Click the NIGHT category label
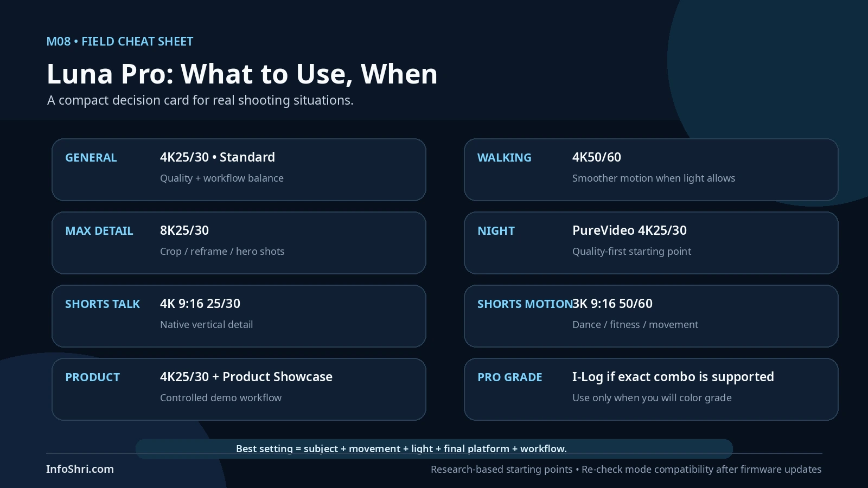 496,231
